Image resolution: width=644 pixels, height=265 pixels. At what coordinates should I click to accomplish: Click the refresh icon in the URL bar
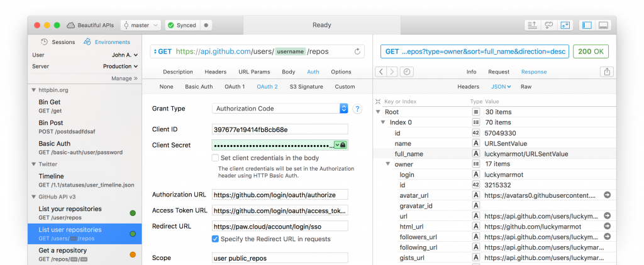[358, 51]
